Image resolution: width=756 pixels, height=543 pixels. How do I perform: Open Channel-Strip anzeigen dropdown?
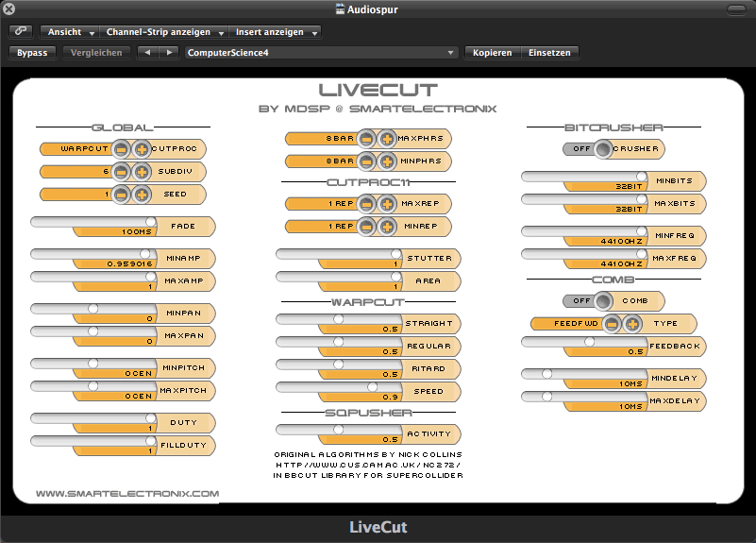(x=164, y=32)
